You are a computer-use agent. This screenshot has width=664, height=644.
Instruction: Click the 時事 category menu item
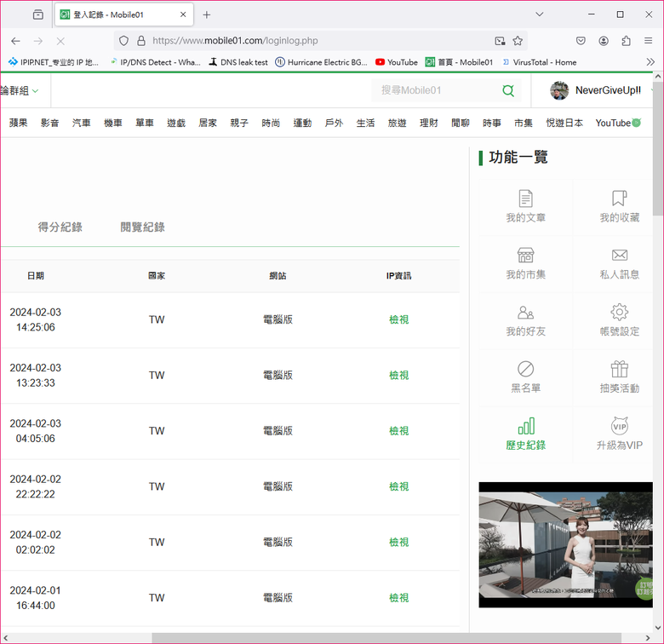(x=492, y=123)
